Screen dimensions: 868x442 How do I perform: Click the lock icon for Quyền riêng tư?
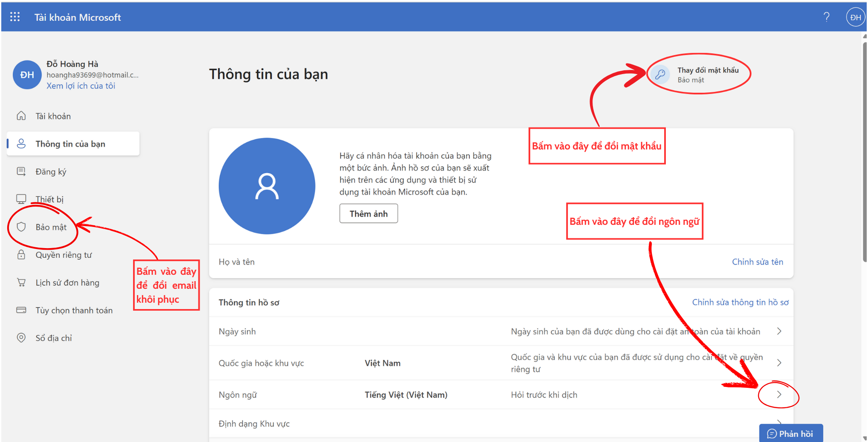pyautogui.click(x=21, y=255)
